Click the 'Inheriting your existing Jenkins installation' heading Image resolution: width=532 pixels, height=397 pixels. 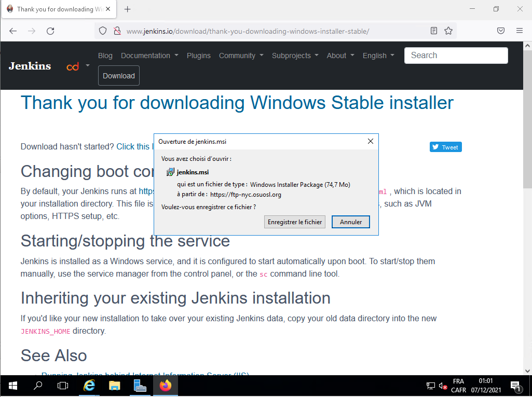point(175,298)
